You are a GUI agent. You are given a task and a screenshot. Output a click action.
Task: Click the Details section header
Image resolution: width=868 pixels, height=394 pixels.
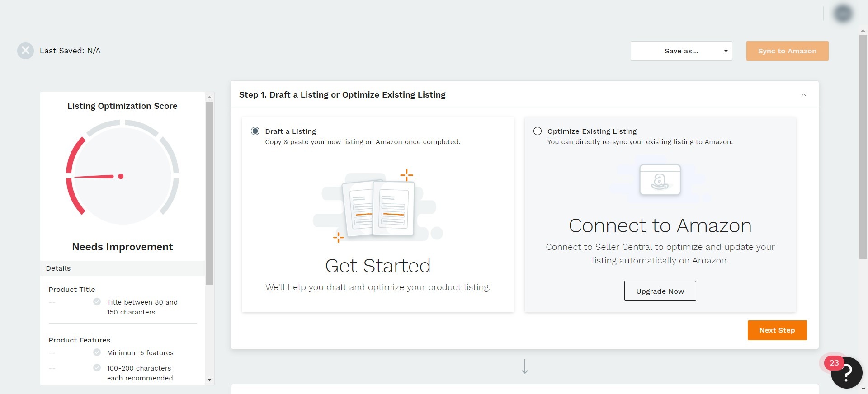click(123, 268)
